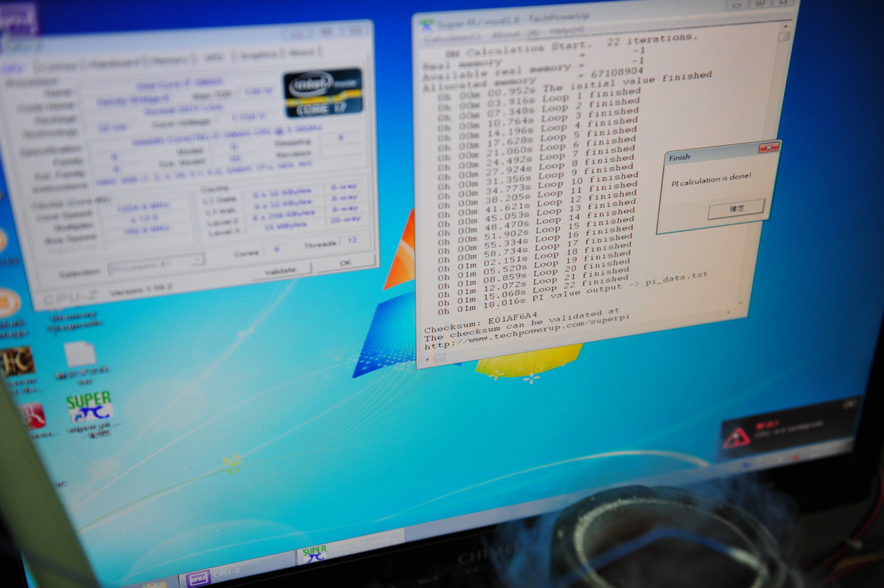Minimize the Super PI window
The height and width of the screenshot is (588, 884).
pyautogui.click(x=737, y=4)
